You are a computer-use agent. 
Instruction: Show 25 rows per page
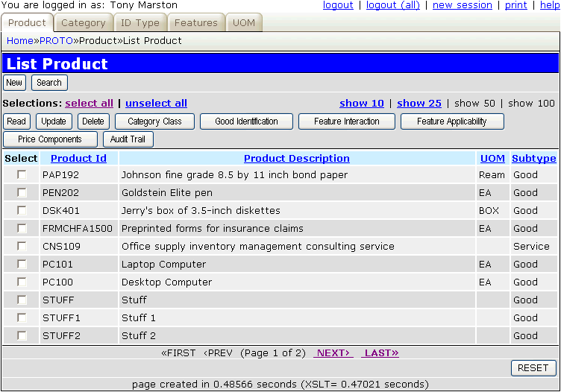click(419, 103)
